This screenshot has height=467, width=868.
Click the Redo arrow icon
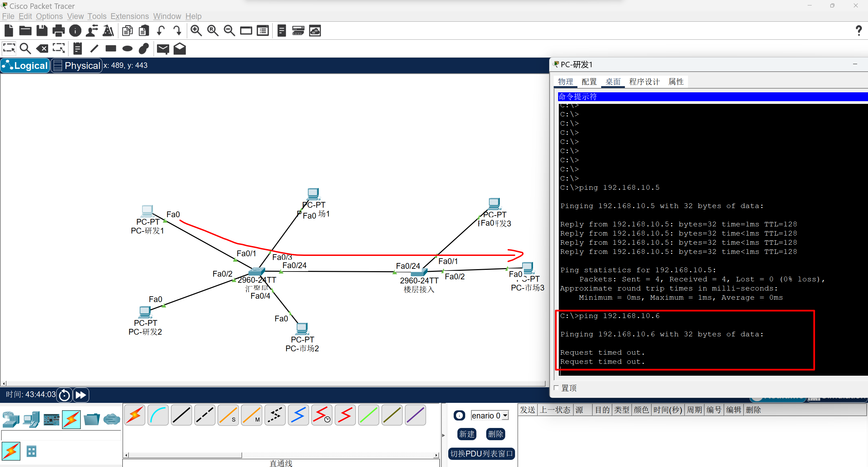pos(177,31)
